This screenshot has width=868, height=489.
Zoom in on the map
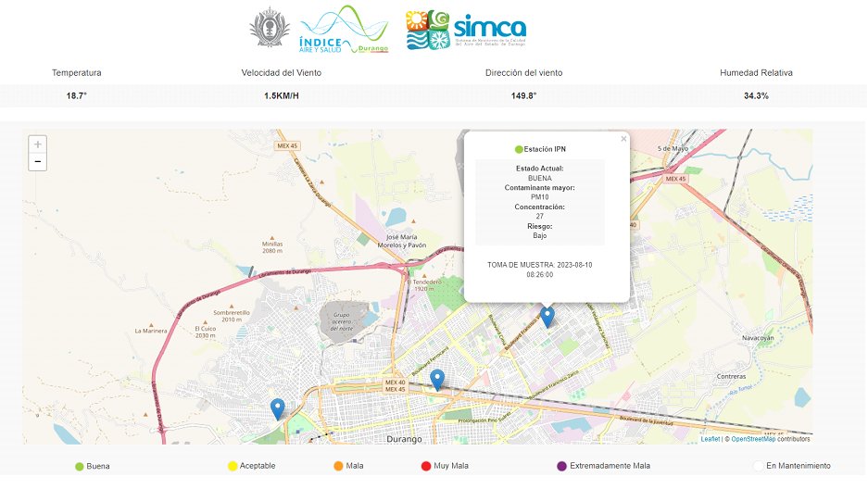click(x=38, y=144)
